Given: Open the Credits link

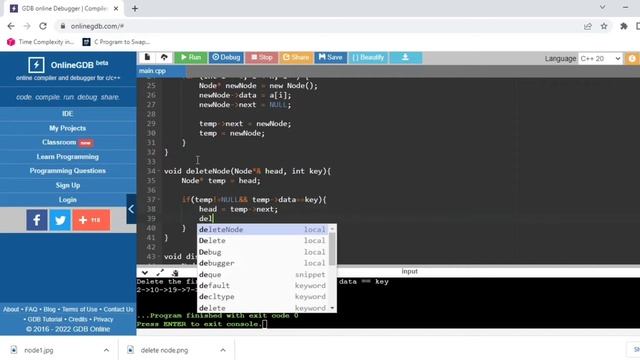Looking at the screenshot, I should [78, 319].
